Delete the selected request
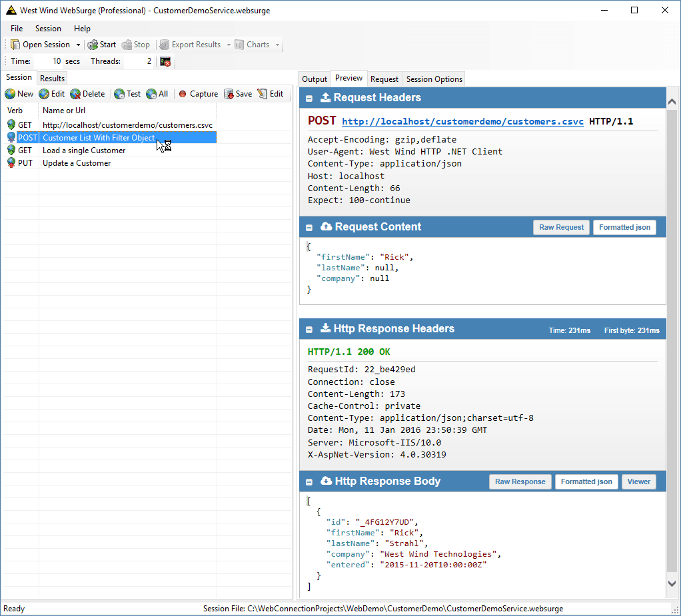Screen dimensions: 681x616 pyautogui.click(x=75, y=94)
